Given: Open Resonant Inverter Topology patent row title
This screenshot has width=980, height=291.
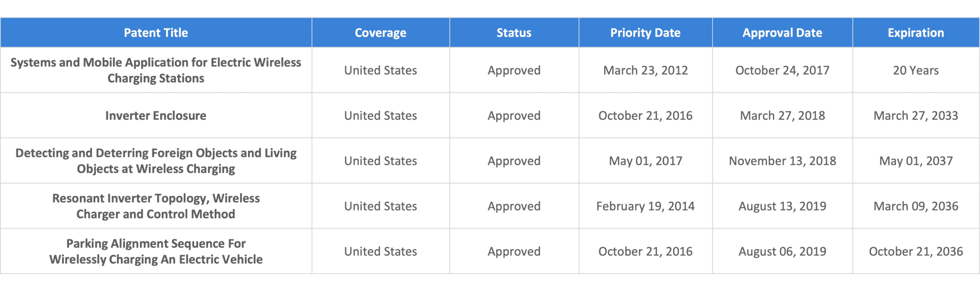Looking at the screenshot, I should point(156,206).
